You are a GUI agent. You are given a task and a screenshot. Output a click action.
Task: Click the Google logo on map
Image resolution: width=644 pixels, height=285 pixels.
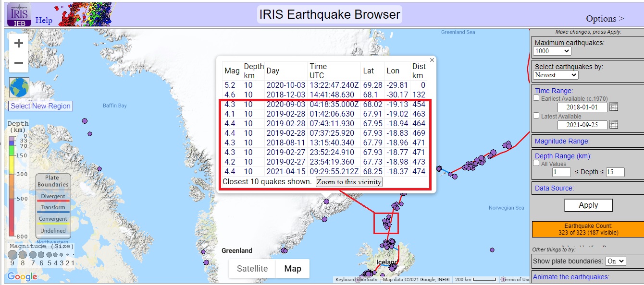pyautogui.click(x=22, y=277)
